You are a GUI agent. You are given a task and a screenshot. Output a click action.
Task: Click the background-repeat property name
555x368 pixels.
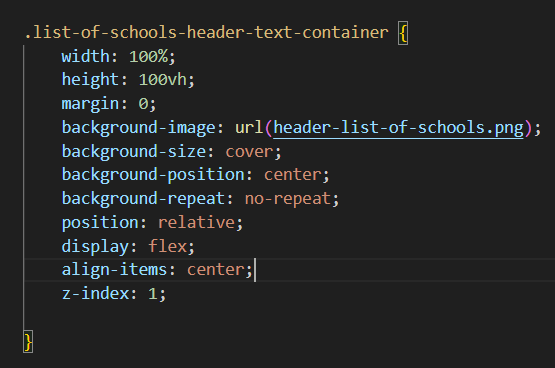coord(143,199)
